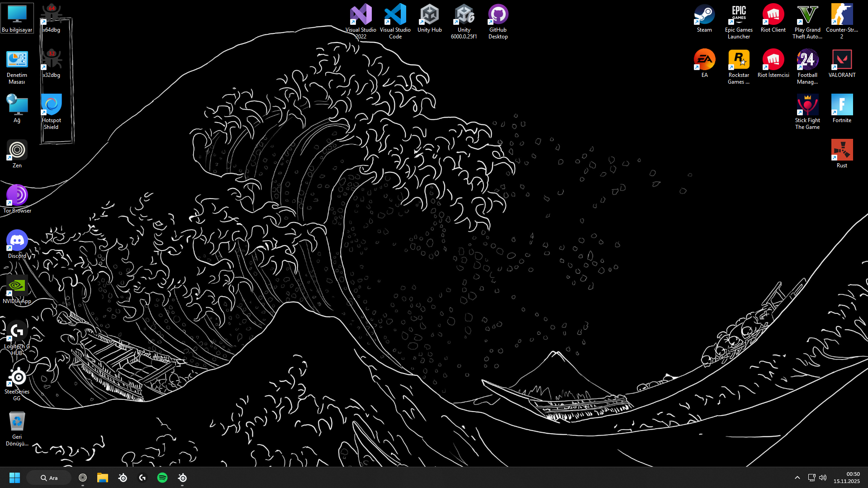Image resolution: width=868 pixels, height=488 pixels.
Task: Open File Explorer from the taskbar
Action: point(103,478)
